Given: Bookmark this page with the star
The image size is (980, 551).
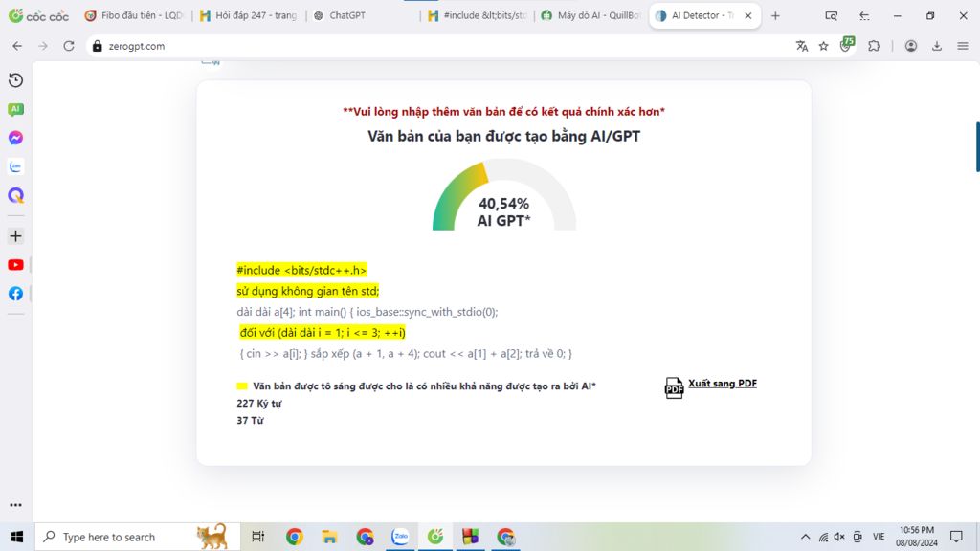Looking at the screenshot, I should click(824, 46).
